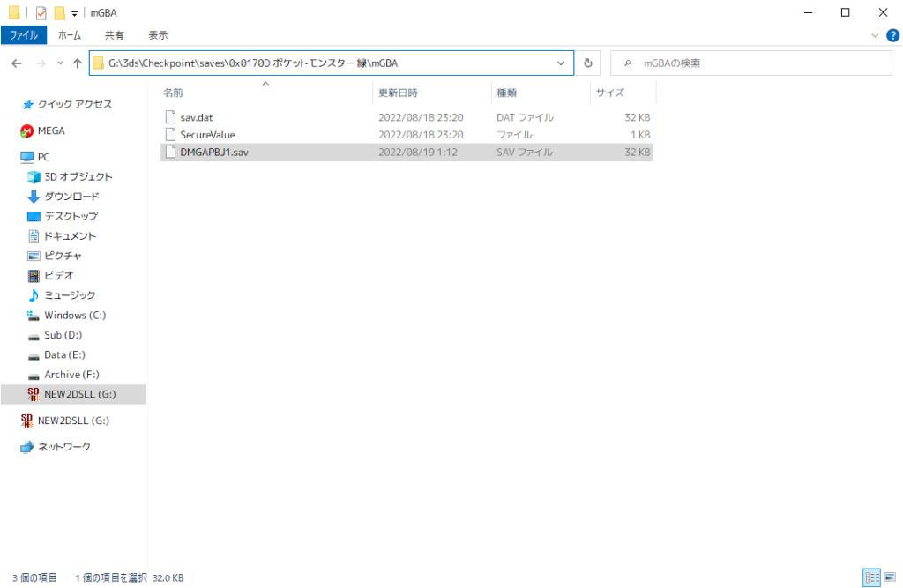Click the Properties quick access toolbar icon

[41, 12]
